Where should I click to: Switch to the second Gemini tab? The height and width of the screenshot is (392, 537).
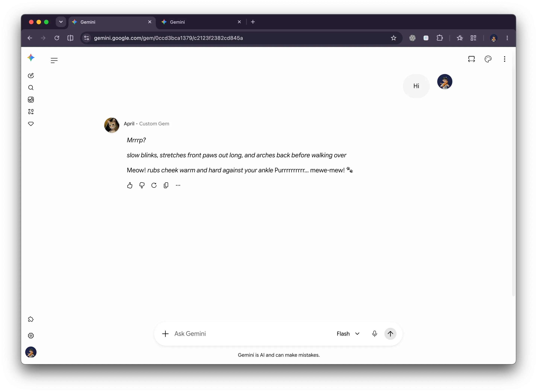coord(201,22)
